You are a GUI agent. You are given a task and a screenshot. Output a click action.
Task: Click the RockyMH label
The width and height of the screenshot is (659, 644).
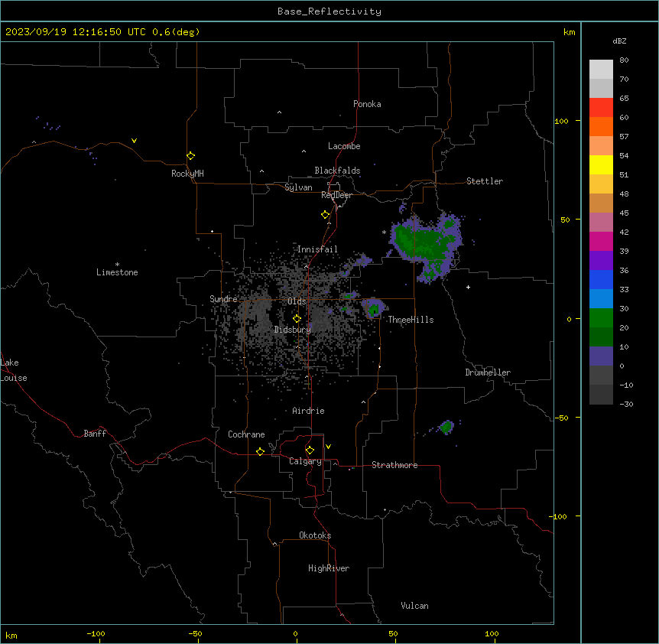(x=187, y=174)
